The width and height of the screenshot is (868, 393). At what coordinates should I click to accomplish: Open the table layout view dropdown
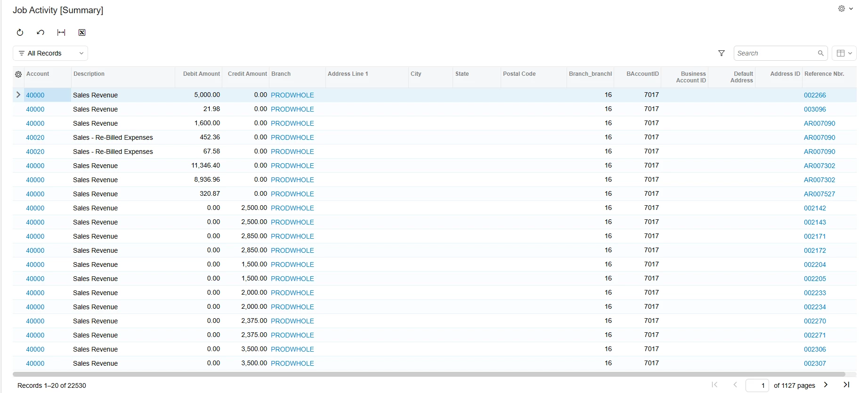tap(844, 53)
